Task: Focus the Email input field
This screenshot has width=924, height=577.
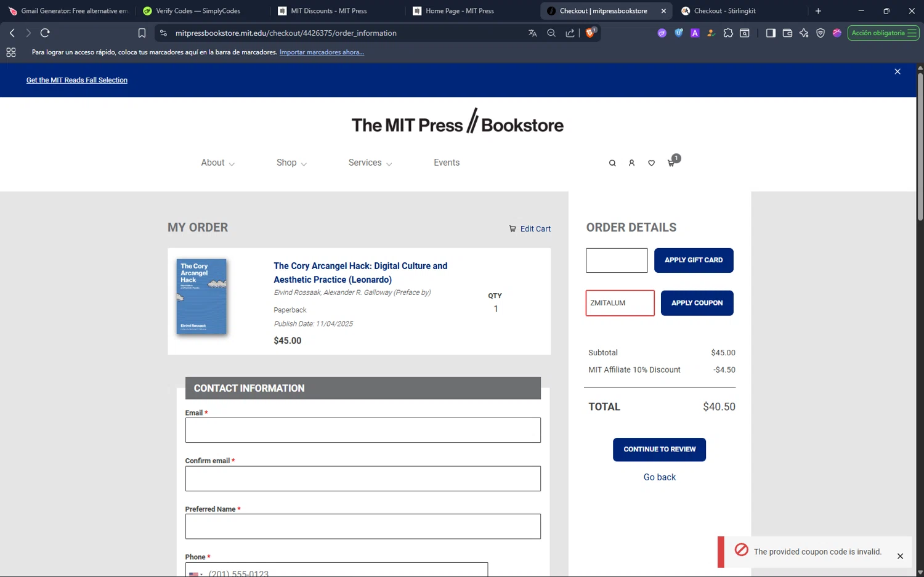Action: tap(363, 430)
